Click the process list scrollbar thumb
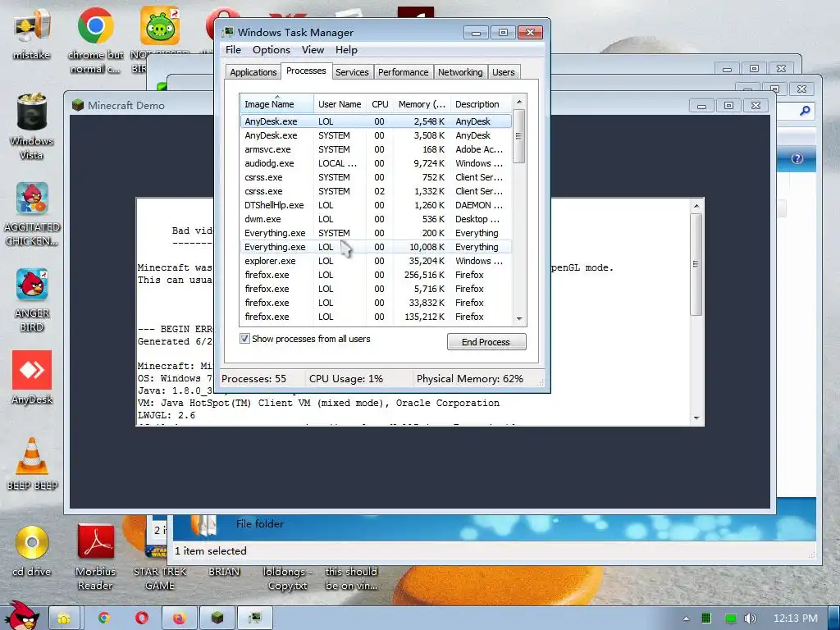840x630 pixels. 518,136
